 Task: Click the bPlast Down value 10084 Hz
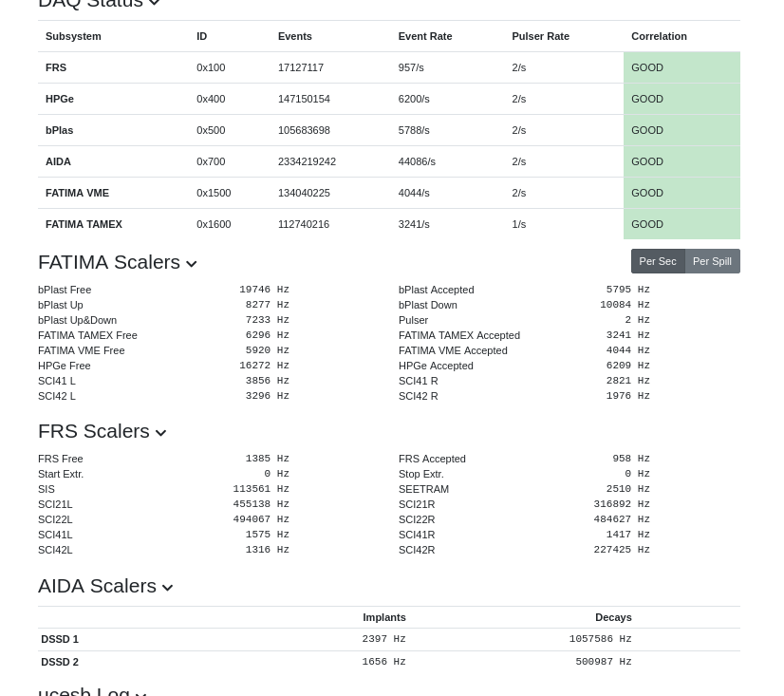click(x=625, y=305)
